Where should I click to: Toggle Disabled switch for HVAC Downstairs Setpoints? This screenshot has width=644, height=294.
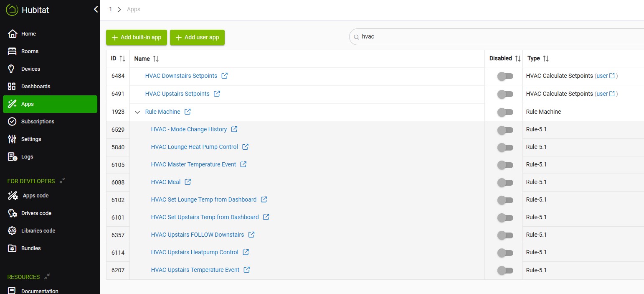(505, 76)
